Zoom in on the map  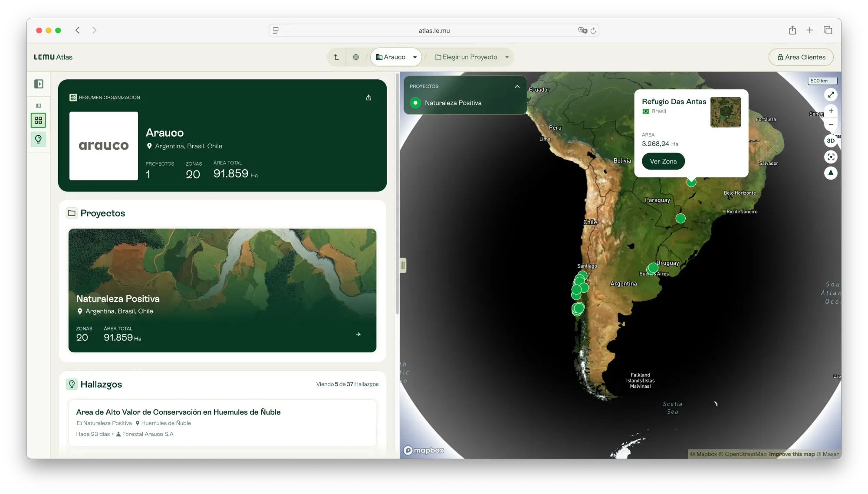pos(831,111)
